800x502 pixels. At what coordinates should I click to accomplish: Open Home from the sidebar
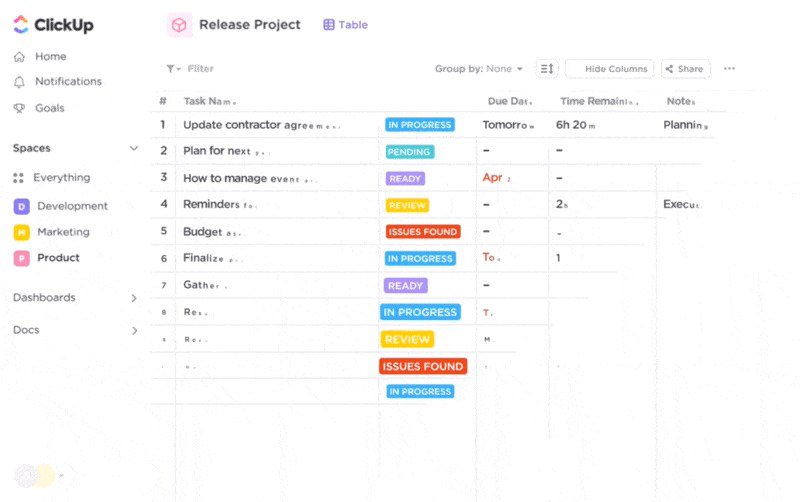coord(49,57)
